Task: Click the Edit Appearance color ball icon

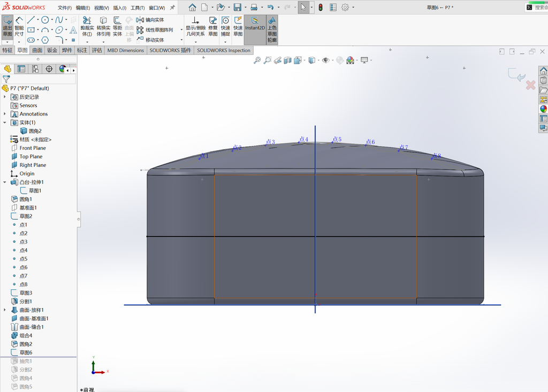Action: point(340,60)
